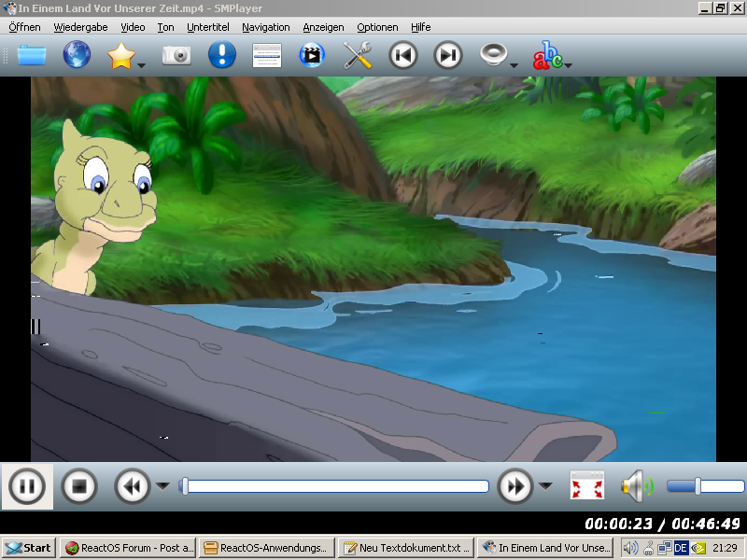This screenshot has width=747, height=560.
Task: Take a screenshot with the camera icon
Action: click(x=176, y=55)
